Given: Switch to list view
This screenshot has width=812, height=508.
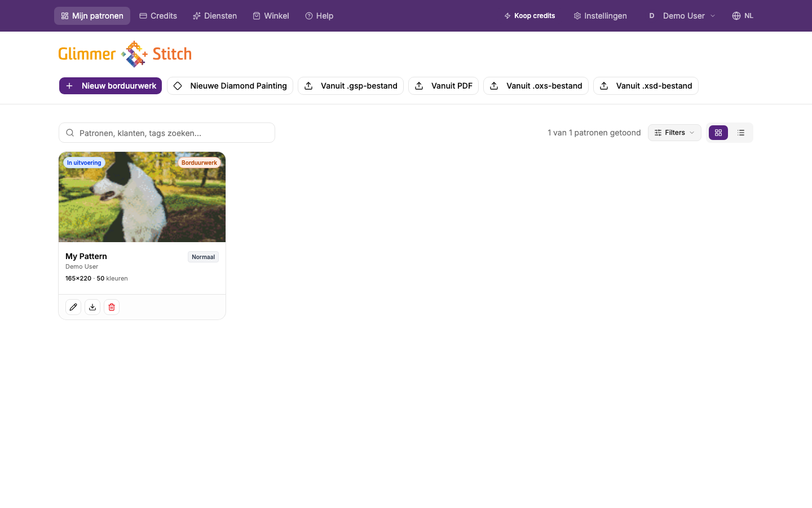Looking at the screenshot, I should 741,133.
